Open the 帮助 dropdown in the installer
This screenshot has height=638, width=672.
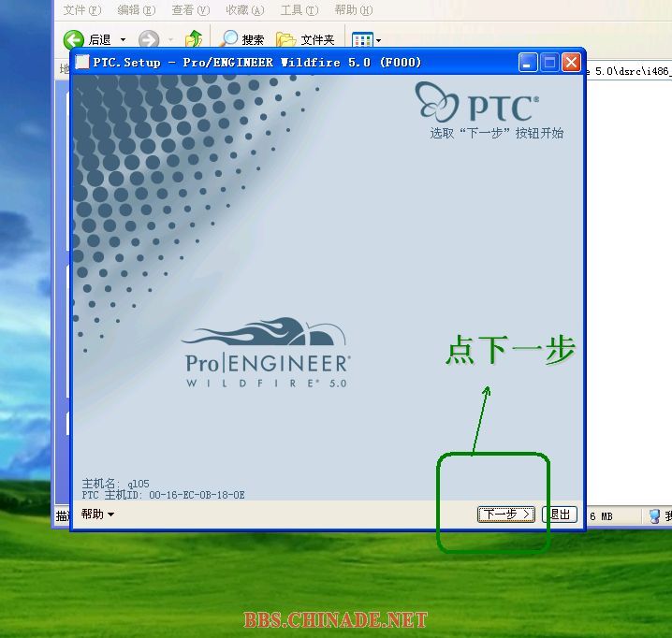(97, 514)
